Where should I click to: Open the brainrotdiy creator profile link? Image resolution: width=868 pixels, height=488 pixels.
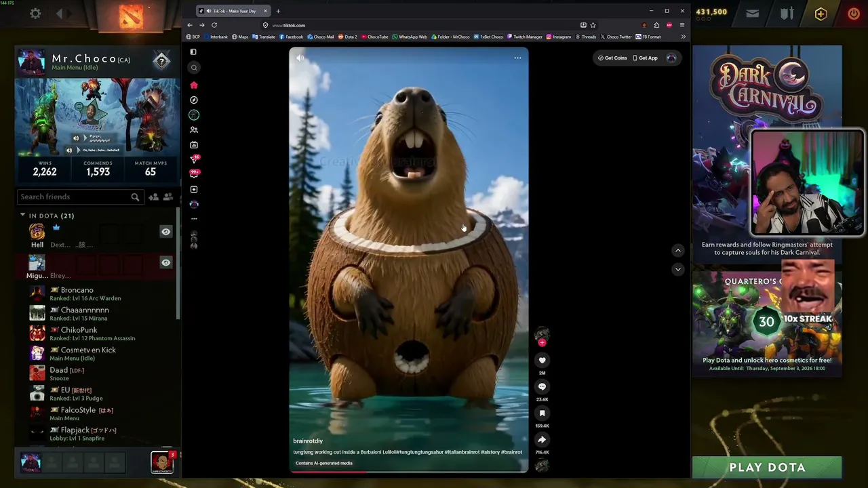(x=308, y=441)
